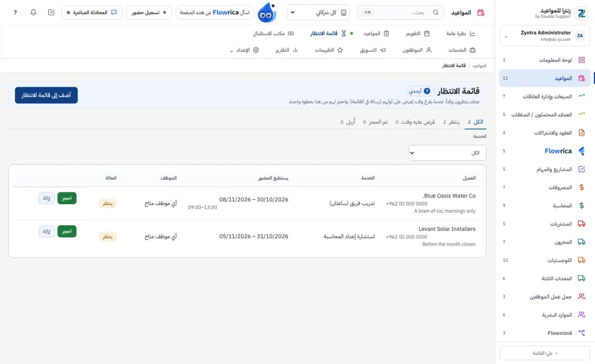Open the التقييمات tab
This screenshot has height=364, width=595.
pos(329,50)
